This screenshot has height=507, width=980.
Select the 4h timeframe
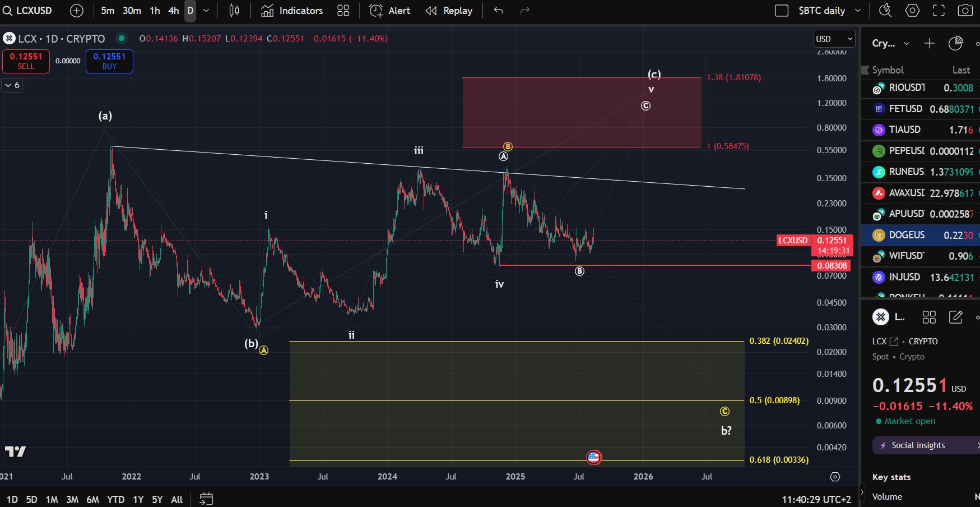pyautogui.click(x=174, y=11)
